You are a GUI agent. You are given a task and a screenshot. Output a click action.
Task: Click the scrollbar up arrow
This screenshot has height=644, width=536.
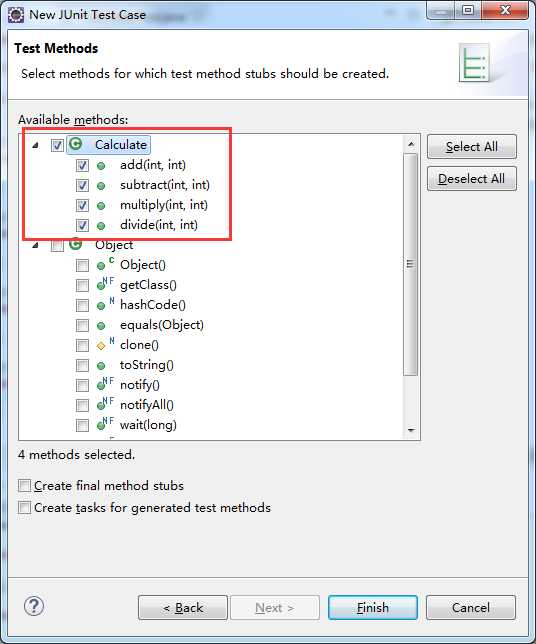coord(410,144)
